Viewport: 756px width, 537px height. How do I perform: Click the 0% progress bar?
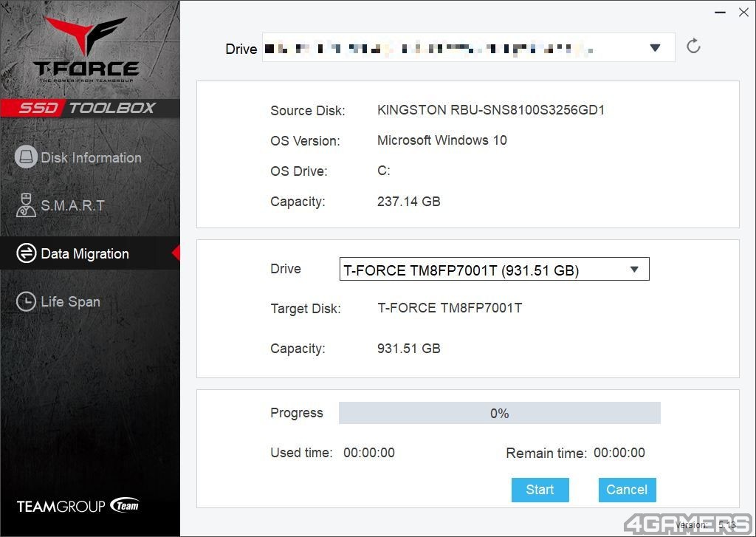[x=500, y=413]
